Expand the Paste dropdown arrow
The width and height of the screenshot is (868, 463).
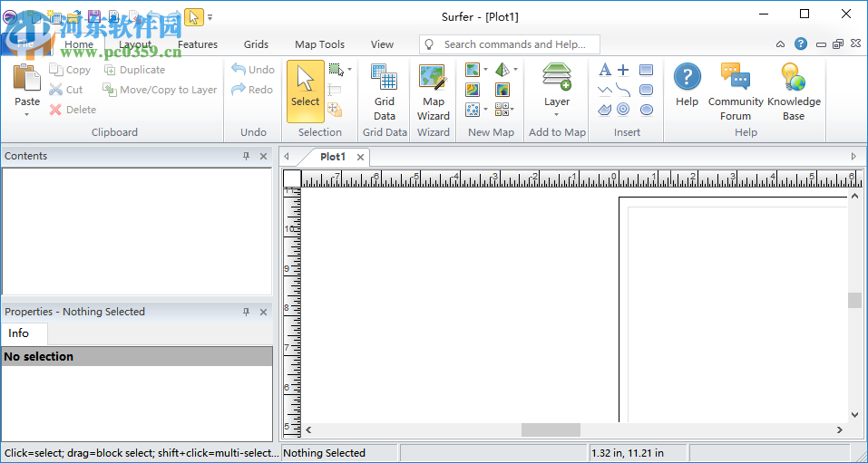(27, 115)
